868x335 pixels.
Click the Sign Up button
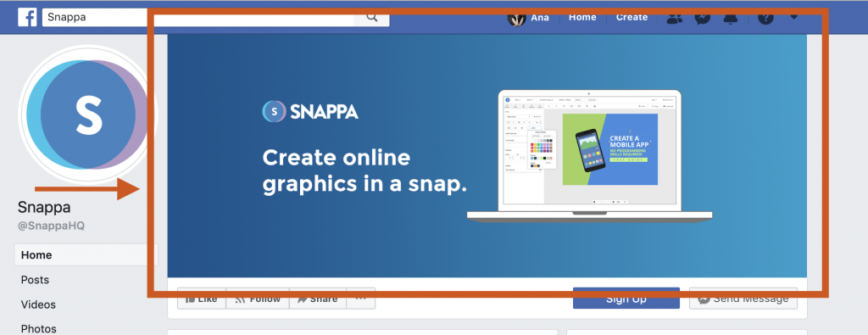coord(626,299)
